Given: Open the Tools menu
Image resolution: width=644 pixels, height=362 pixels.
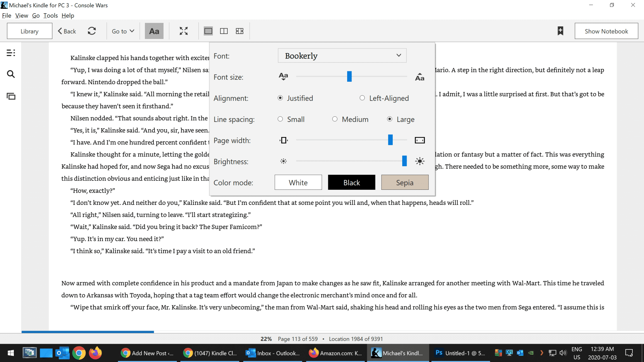Looking at the screenshot, I should click(x=50, y=15).
